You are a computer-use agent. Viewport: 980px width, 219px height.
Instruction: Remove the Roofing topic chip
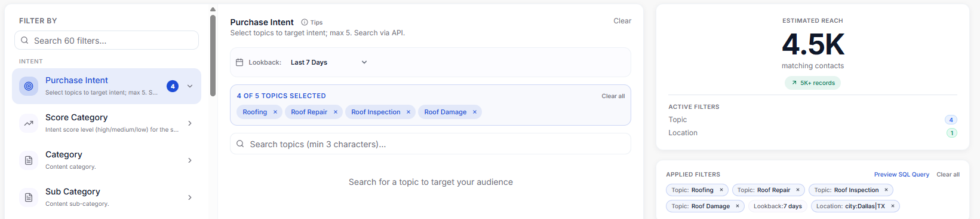275,112
